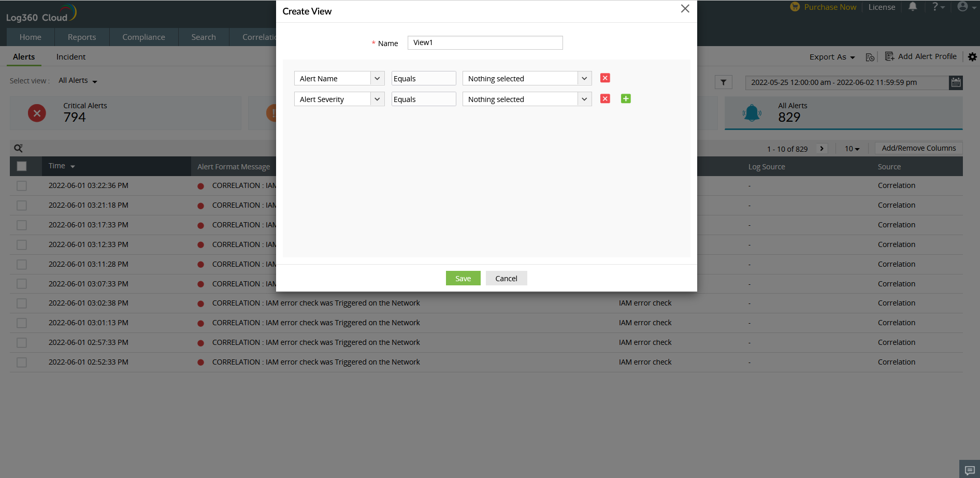
Task: Click Add Alert Profile link
Action: (927, 56)
